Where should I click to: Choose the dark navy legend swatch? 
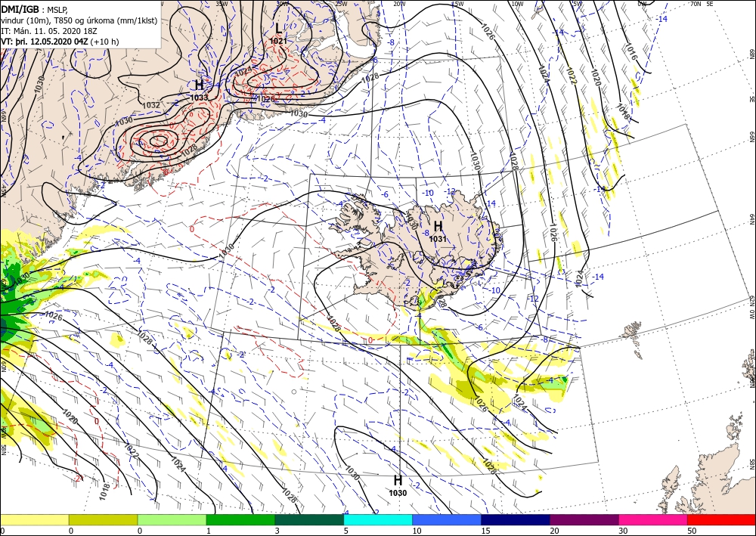click(516, 519)
